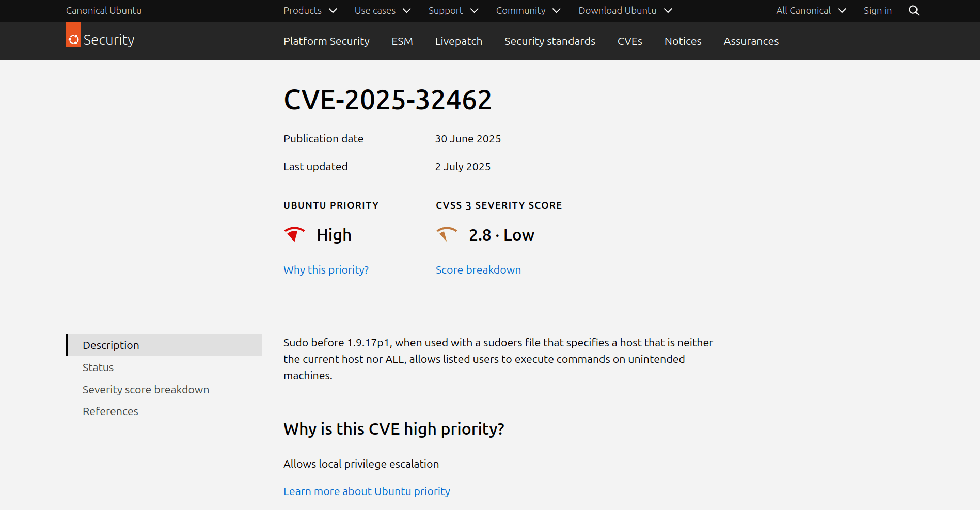Click the orange Low severity gauge icon
Viewport: 980px width, 510px height.
click(x=446, y=234)
